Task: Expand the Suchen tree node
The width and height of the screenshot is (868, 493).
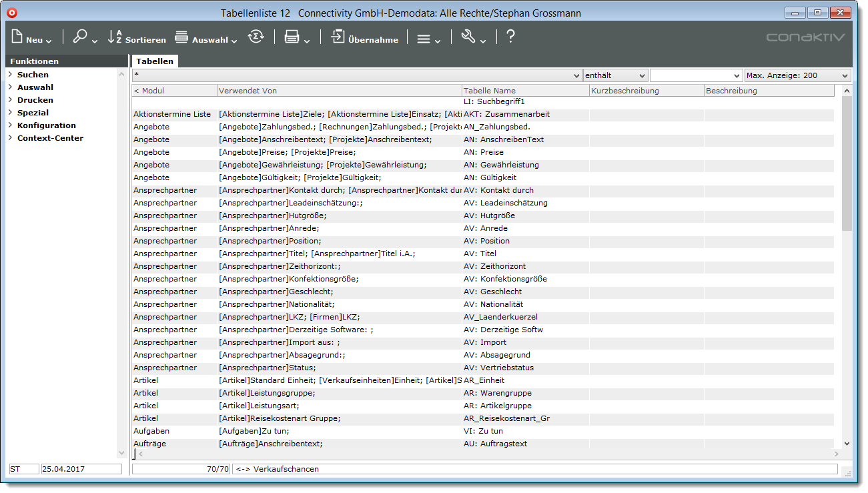Action: coord(11,75)
